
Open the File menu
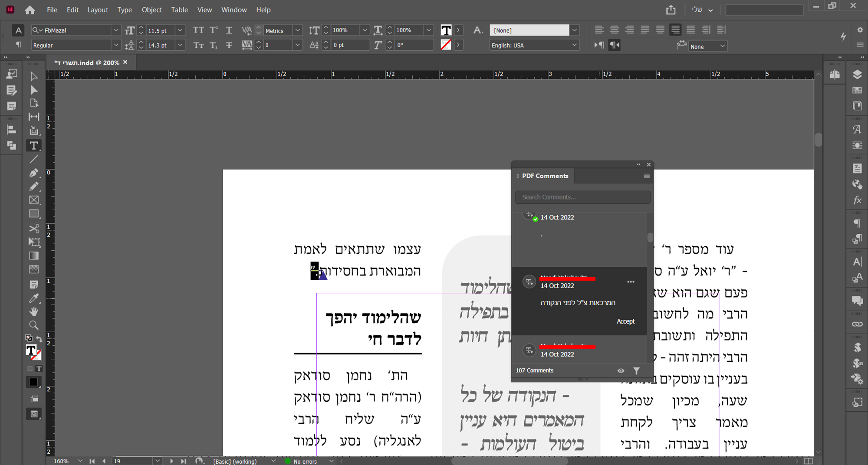point(52,10)
